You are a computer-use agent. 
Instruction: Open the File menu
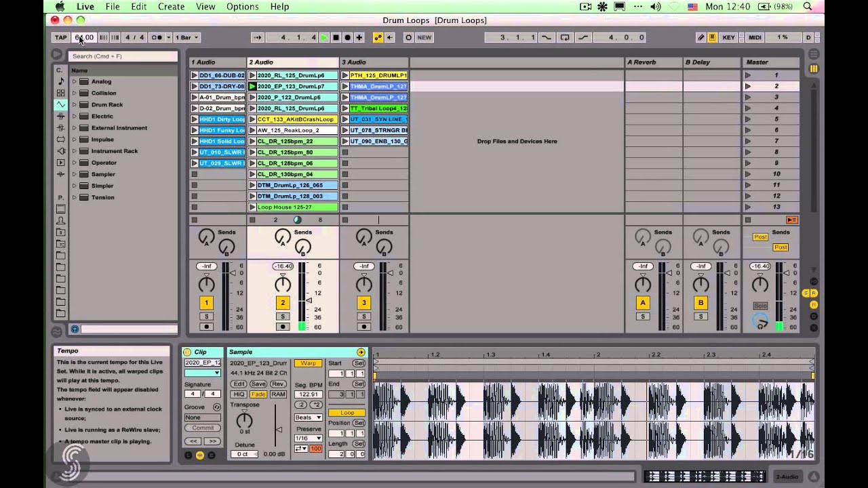pyautogui.click(x=113, y=6)
